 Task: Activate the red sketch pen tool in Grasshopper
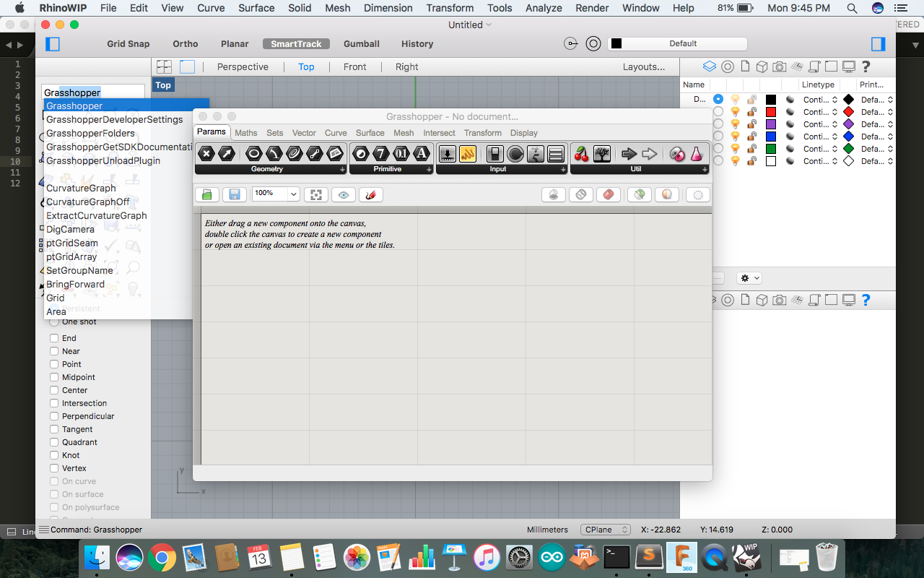coord(371,194)
